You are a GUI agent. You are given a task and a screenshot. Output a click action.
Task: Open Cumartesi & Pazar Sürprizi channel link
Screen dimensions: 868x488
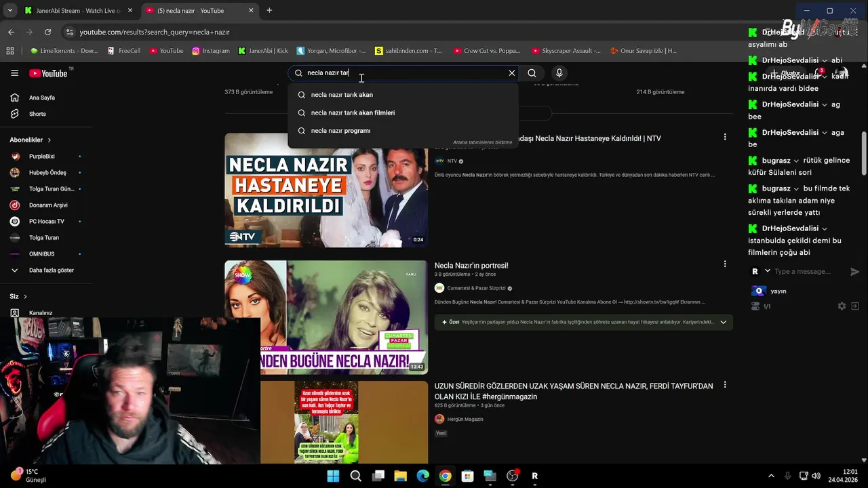[476, 288]
